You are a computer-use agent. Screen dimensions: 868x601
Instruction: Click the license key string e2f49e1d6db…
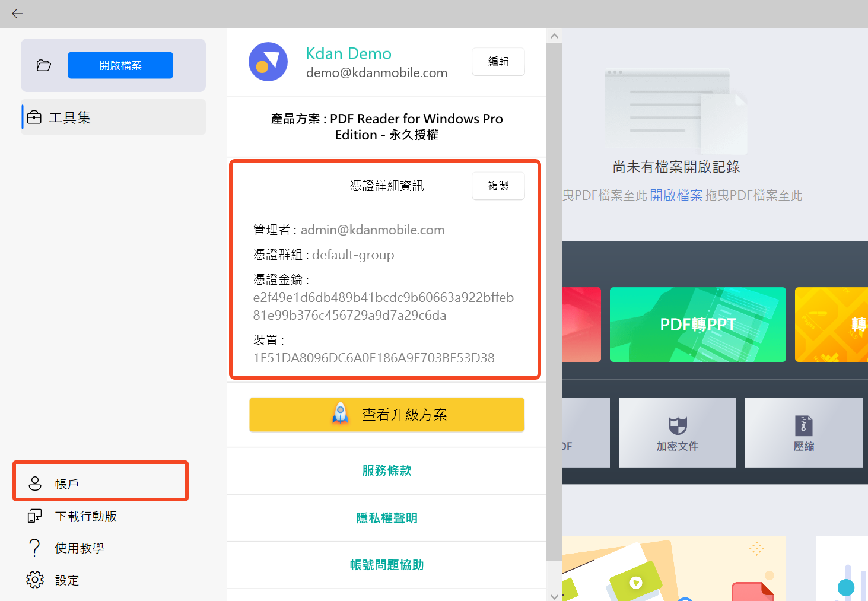(x=383, y=306)
